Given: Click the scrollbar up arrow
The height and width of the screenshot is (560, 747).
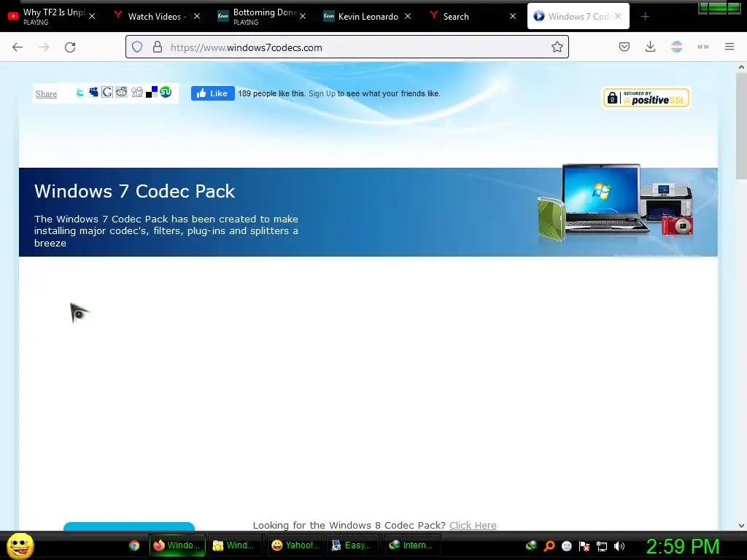Looking at the screenshot, I should [741, 67].
